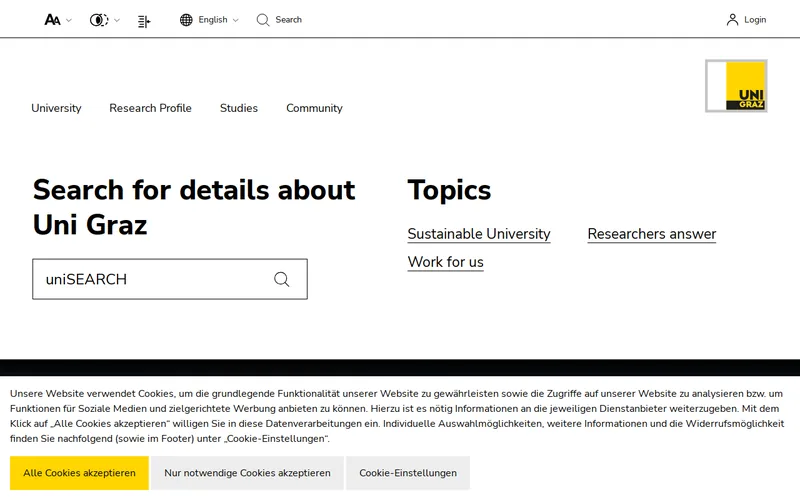Click the globe language icon
Image resolution: width=800 pixels, height=500 pixels.
(186, 20)
